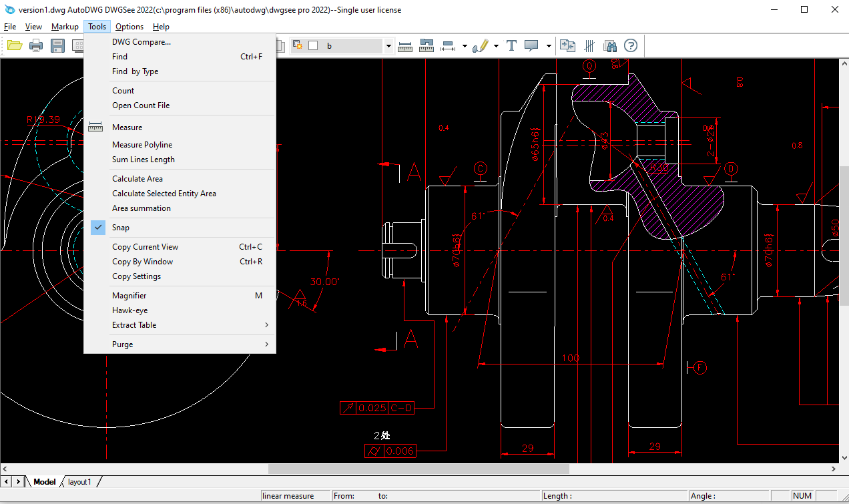Click vertical scrollbar down arrow
The width and height of the screenshot is (849, 504).
[844, 457]
